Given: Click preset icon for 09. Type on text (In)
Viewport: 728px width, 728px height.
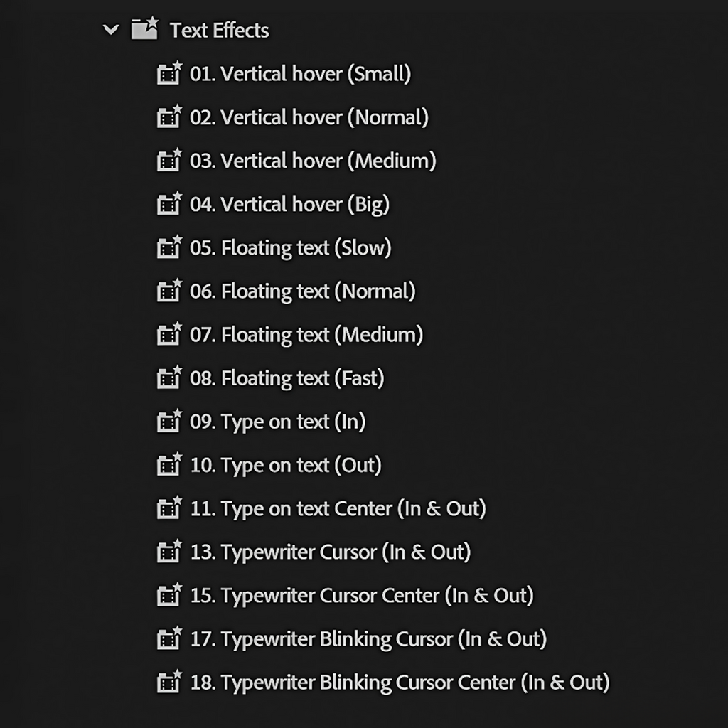Looking at the screenshot, I should (x=169, y=422).
